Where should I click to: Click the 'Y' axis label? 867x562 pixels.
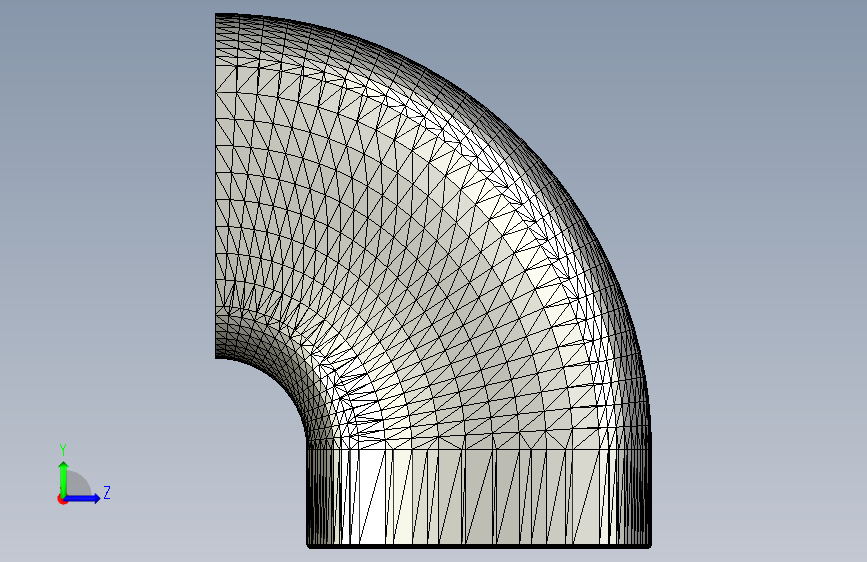click(x=63, y=450)
